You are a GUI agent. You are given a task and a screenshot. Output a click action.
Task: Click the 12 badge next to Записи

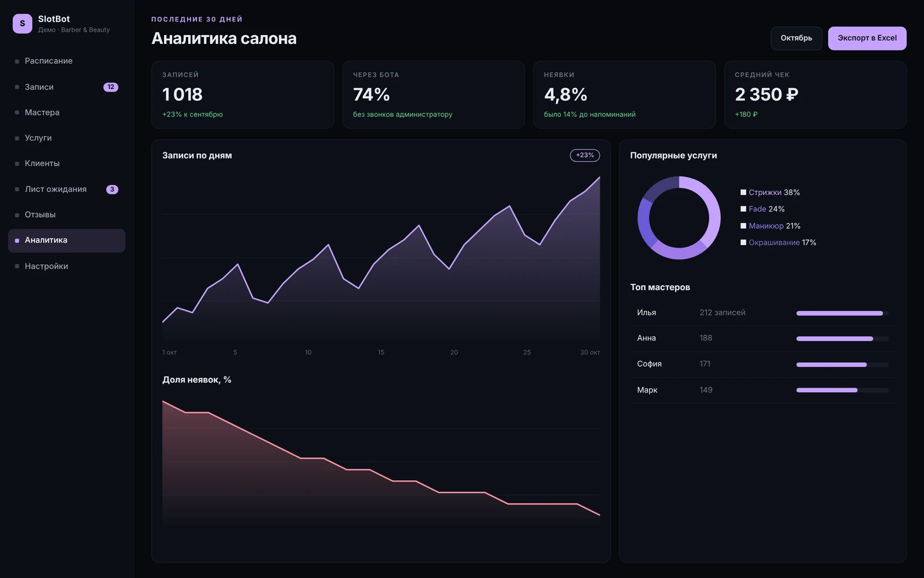pyautogui.click(x=111, y=87)
